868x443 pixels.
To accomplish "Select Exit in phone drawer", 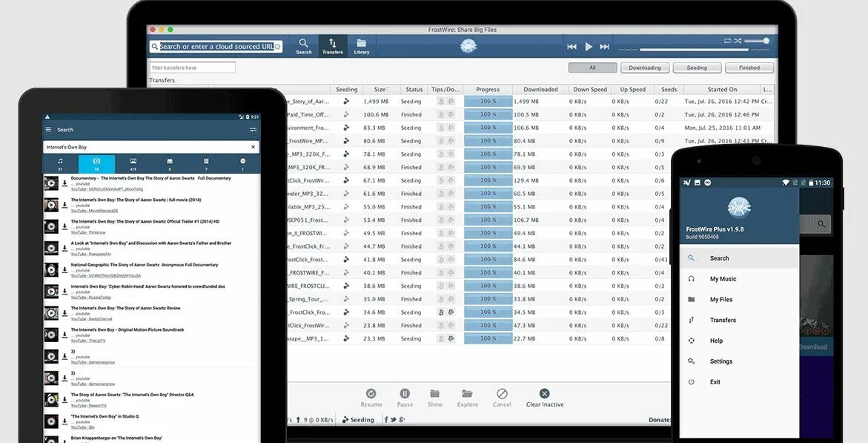I will pyautogui.click(x=738, y=381).
